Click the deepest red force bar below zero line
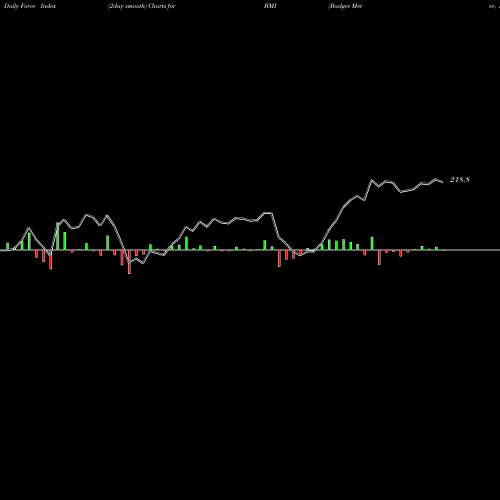 tap(129, 262)
